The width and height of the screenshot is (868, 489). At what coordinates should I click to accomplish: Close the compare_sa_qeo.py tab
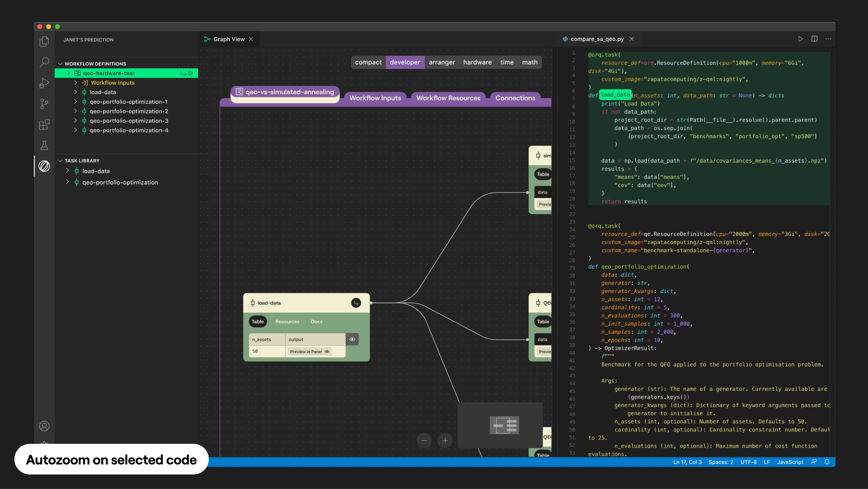(x=632, y=39)
